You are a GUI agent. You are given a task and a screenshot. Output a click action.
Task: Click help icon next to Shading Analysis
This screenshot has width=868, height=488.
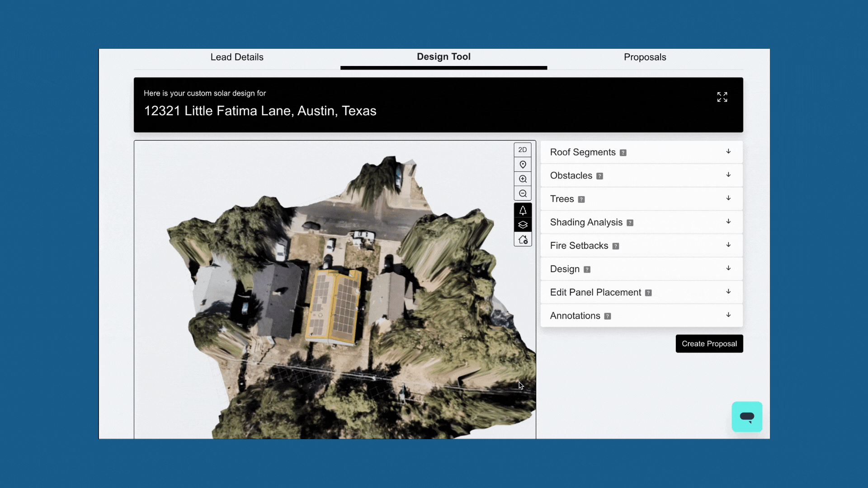coord(630,223)
